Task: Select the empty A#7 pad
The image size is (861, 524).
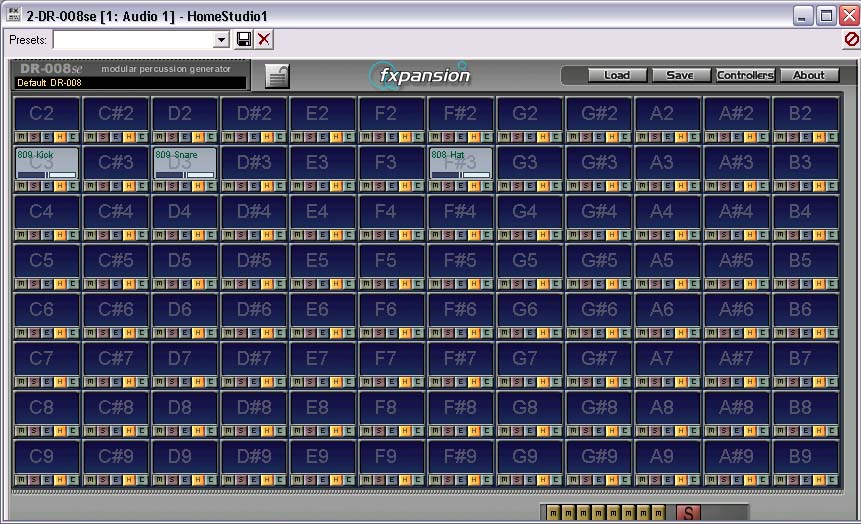Action: click(737, 359)
